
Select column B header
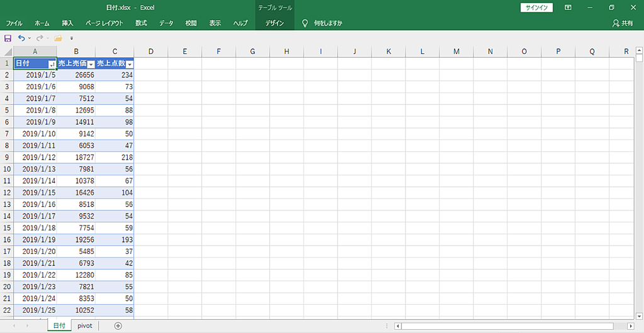click(x=76, y=52)
